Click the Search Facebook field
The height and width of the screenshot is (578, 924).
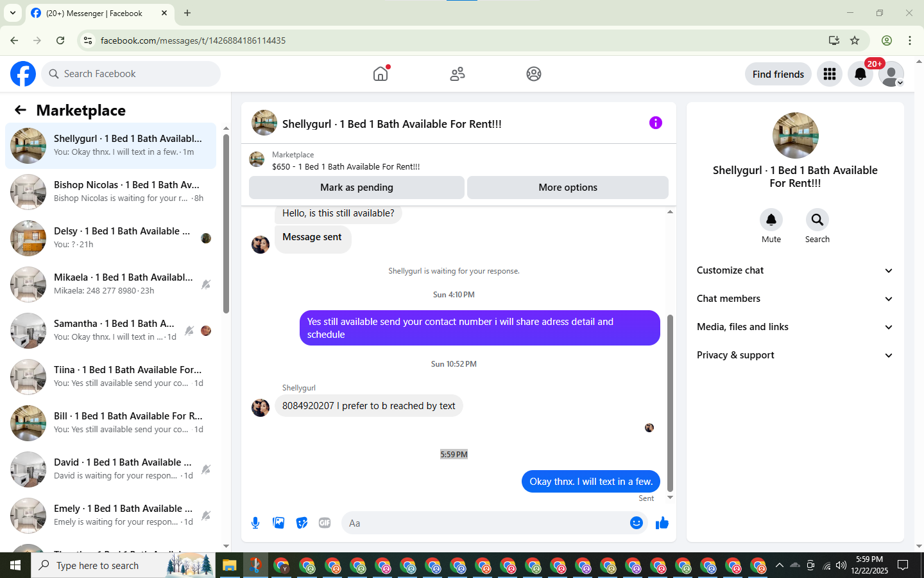131,74
